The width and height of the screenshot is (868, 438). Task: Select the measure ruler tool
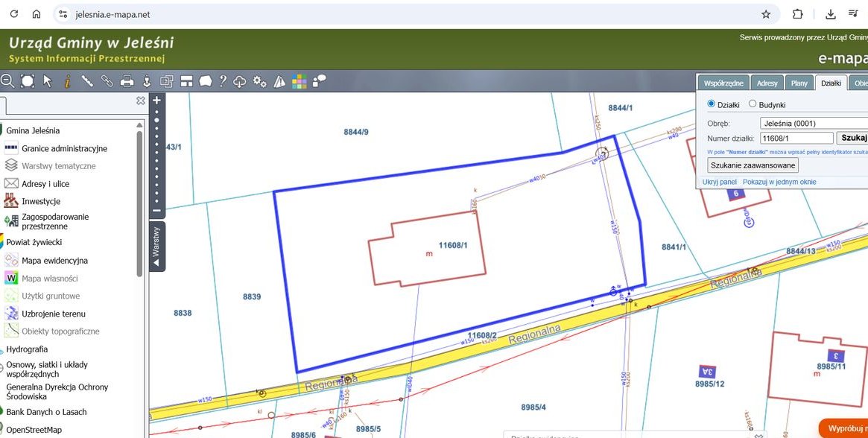[x=86, y=81]
